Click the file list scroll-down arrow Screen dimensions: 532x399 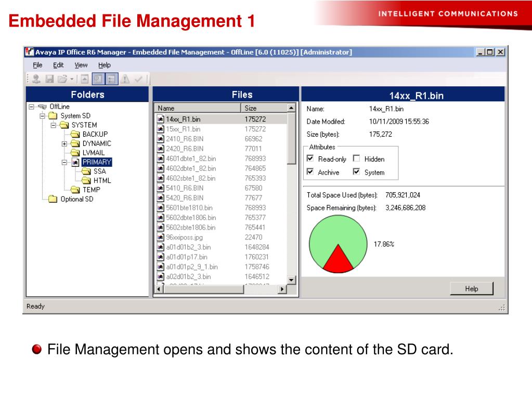(291, 280)
